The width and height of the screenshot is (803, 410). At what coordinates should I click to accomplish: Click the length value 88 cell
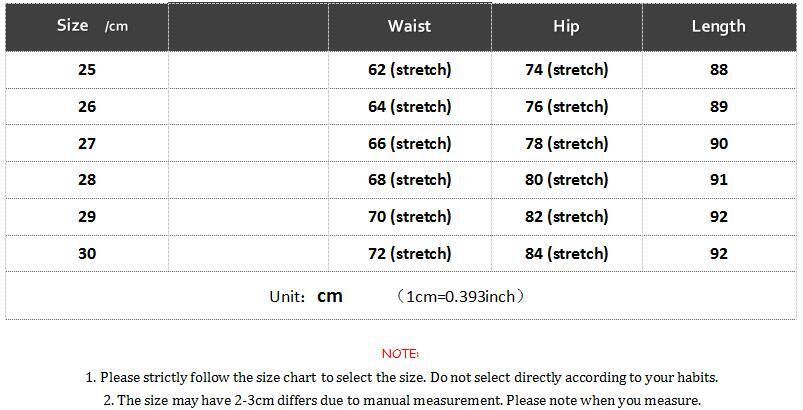718,70
